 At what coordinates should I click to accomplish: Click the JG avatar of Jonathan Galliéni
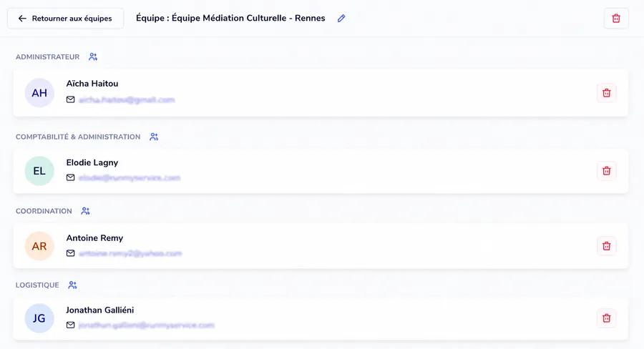(x=39, y=318)
